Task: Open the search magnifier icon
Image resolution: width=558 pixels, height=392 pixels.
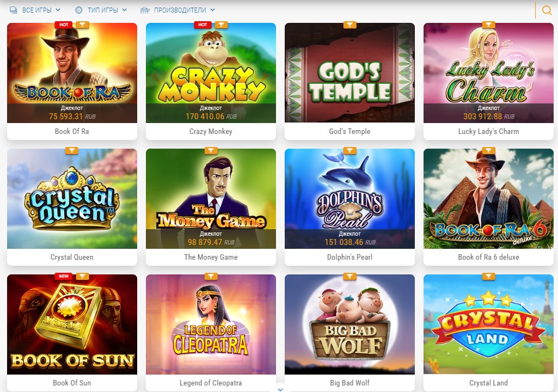Action: [546, 10]
